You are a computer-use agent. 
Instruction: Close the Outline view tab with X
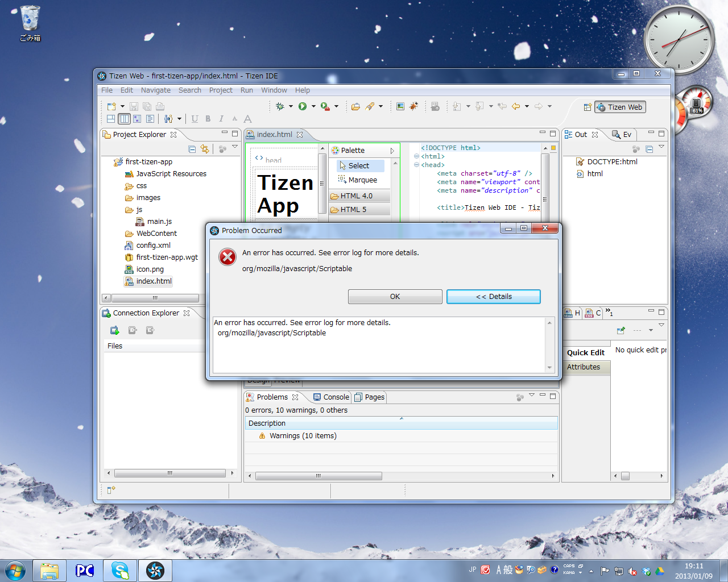(x=595, y=135)
